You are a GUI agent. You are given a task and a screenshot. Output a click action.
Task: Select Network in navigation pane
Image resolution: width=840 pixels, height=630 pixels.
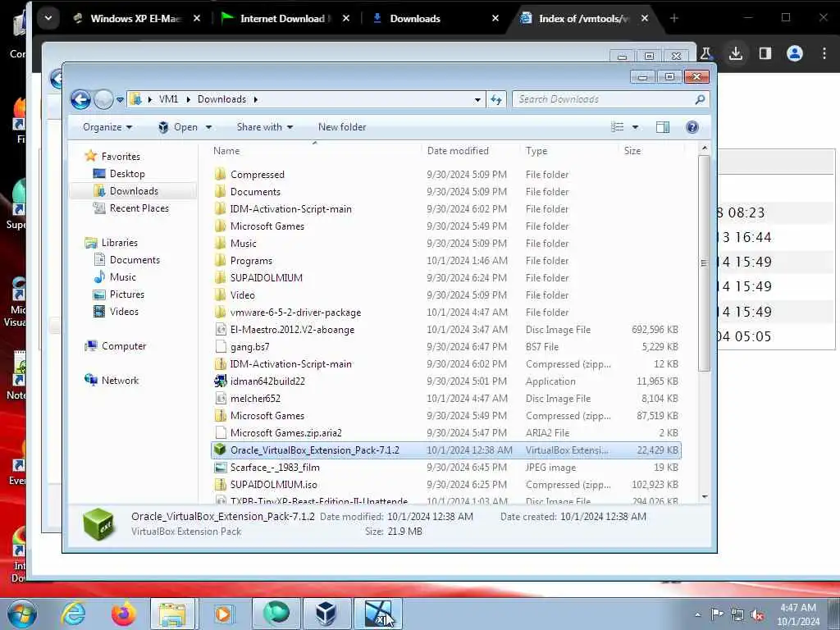click(x=120, y=381)
